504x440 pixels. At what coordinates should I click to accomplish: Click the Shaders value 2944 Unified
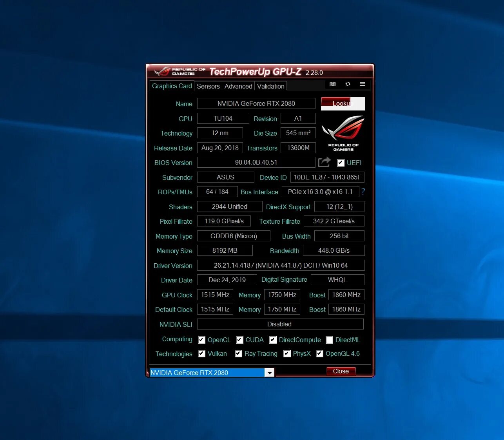pos(230,206)
